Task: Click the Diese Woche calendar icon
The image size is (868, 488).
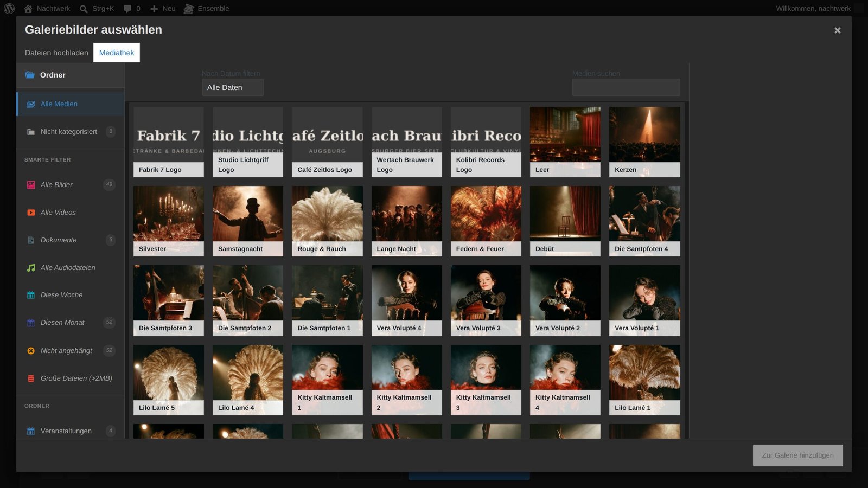Action: (x=31, y=295)
